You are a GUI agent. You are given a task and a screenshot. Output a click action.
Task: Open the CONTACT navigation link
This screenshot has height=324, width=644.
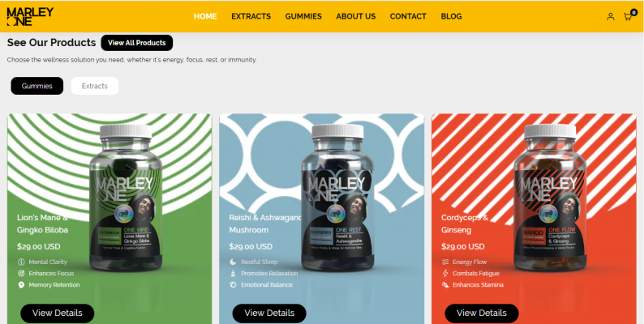coord(408,16)
